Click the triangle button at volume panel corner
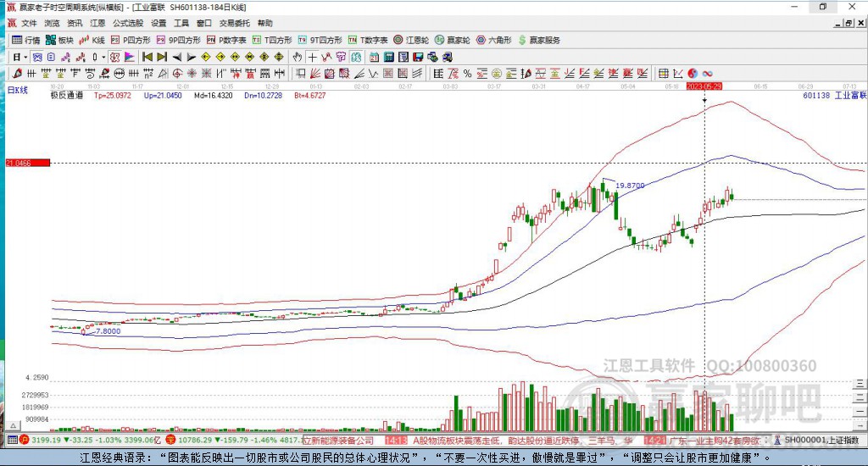The image size is (868, 466). 14,425
